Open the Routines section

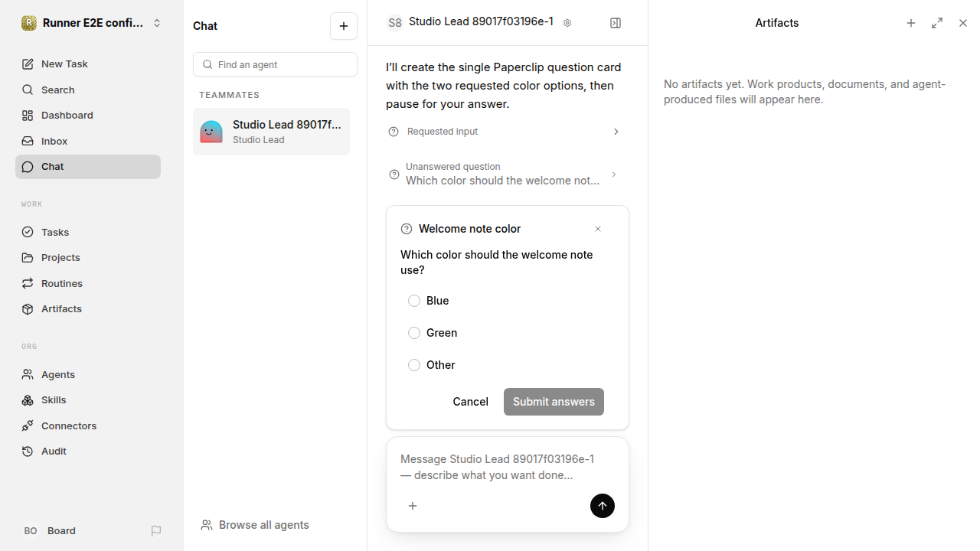[88, 283]
